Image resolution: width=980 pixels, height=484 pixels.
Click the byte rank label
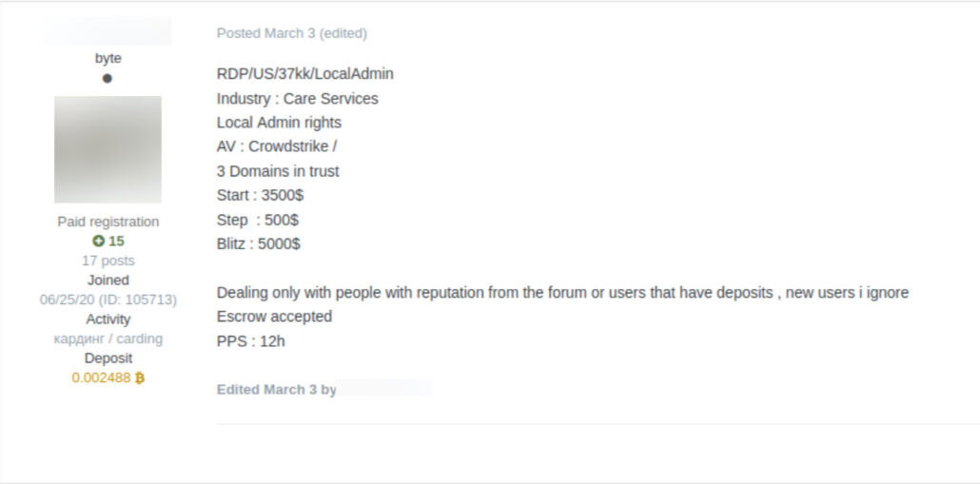coord(108,58)
